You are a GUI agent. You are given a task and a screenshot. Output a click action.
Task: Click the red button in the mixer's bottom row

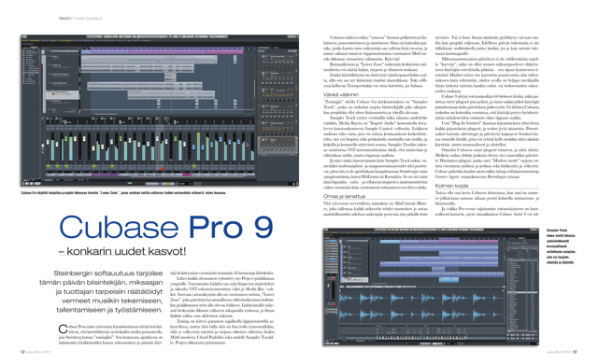pyautogui.click(x=162, y=169)
